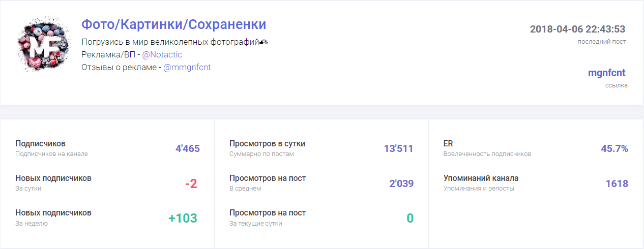Select the subscriber count 4'465
This screenshot has width=644, height=249.
point(188,149)
